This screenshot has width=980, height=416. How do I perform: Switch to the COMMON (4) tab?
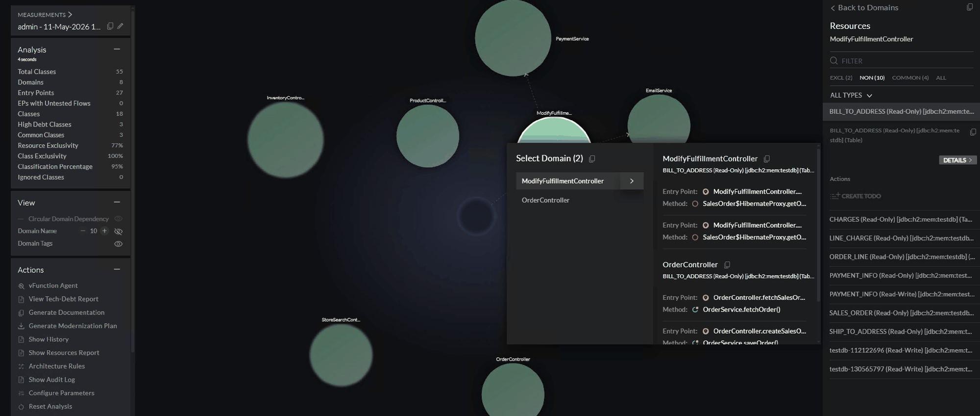click(910, 78)
